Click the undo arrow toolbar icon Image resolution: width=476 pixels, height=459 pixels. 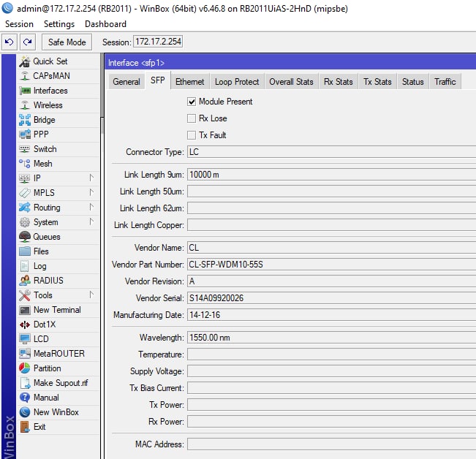(x=9, y=42)
